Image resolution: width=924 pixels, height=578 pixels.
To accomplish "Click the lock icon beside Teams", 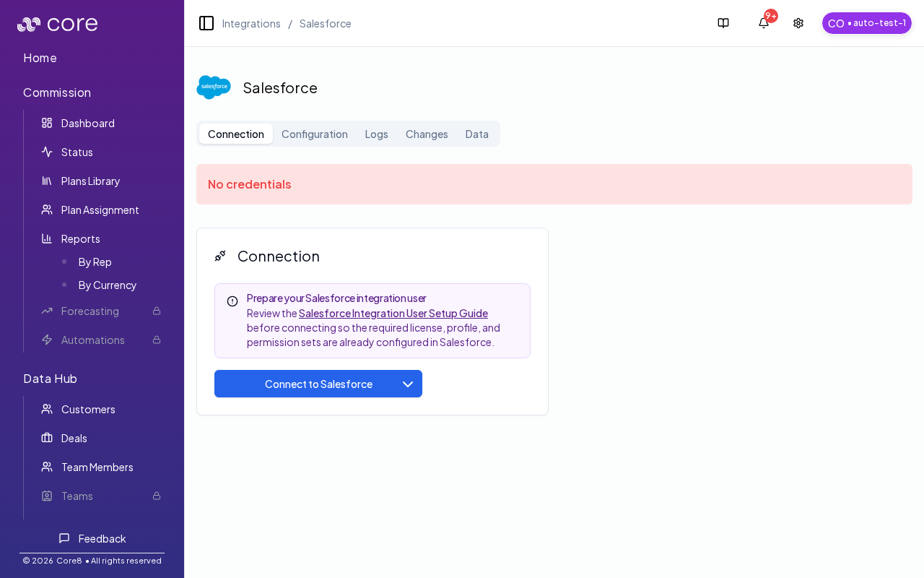I will click(157, 496).
